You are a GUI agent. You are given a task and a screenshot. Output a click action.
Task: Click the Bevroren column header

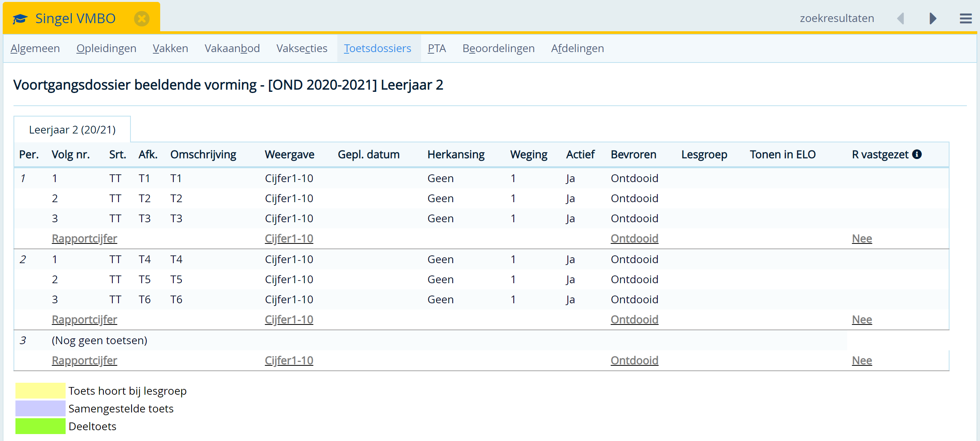tap(633, 154)
